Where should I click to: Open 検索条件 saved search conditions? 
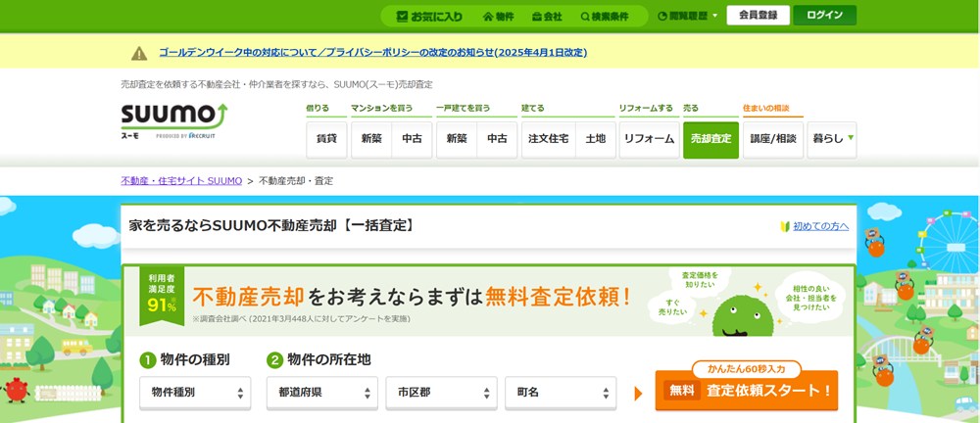tap(605, 17)
